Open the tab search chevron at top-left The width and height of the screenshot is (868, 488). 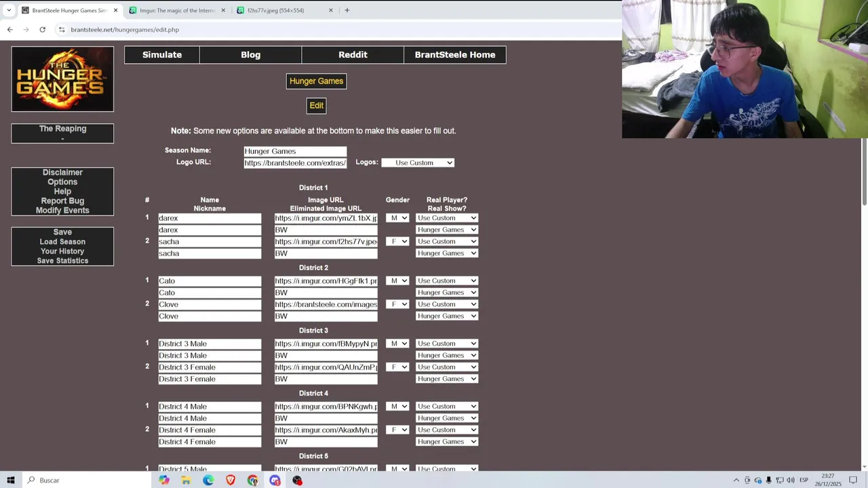coord(9,10)
